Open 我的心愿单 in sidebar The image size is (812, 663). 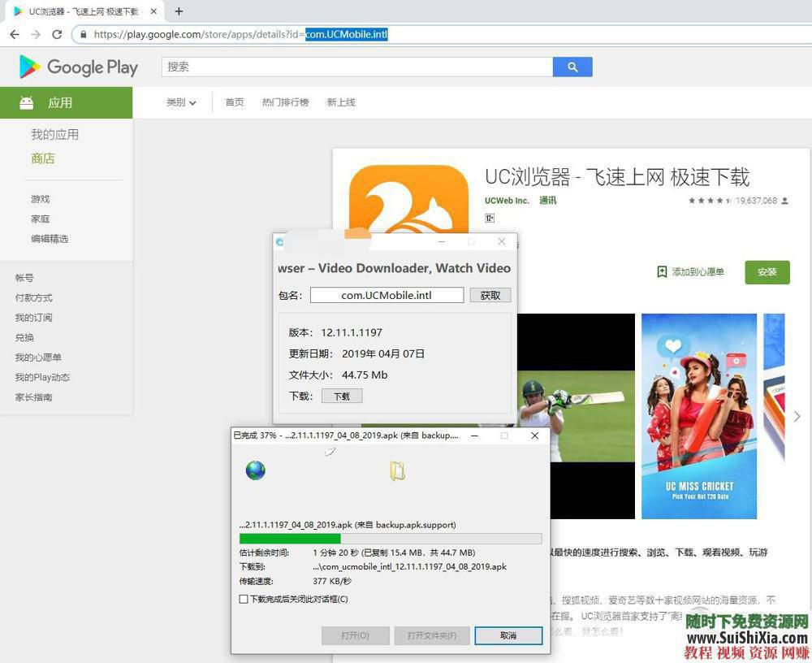[38, 357]
